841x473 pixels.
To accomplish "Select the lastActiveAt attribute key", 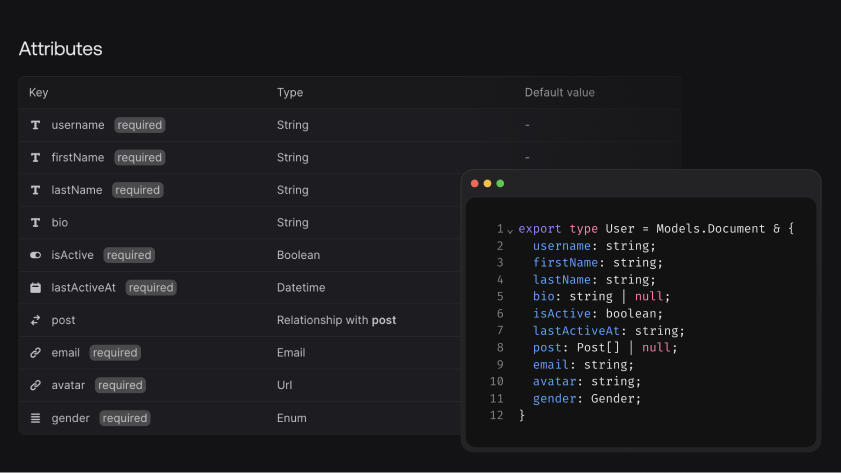I will tap(84, 287).
